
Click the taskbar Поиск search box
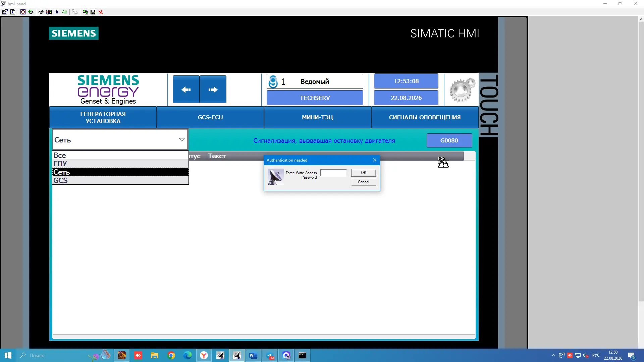[x=50, y=355]
